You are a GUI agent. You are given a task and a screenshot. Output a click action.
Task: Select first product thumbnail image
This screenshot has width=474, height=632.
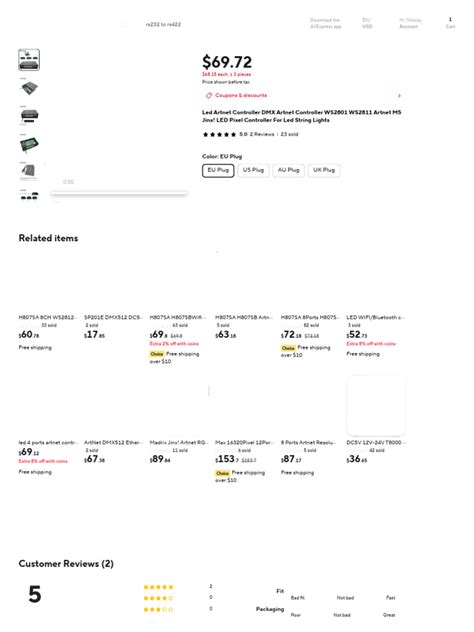29,60
